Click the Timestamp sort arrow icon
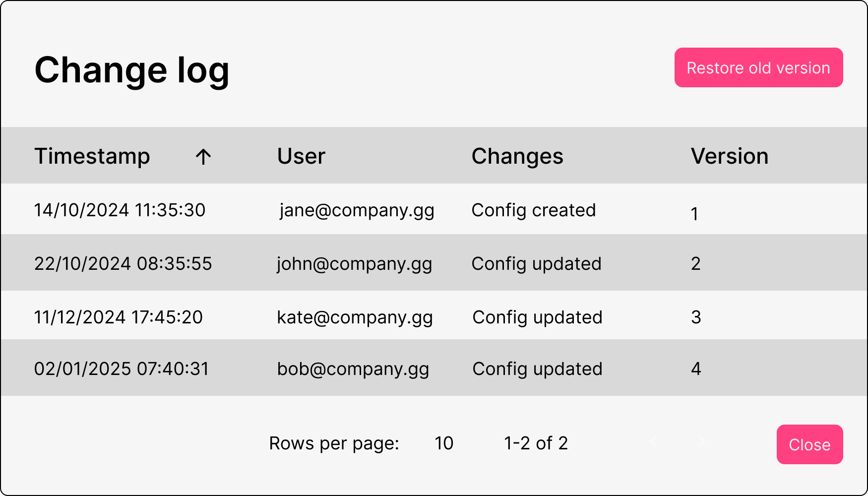 tap(203, 157)
